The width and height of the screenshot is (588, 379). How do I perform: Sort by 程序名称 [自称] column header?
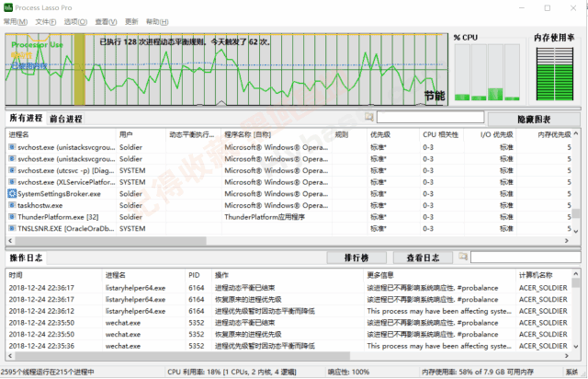(277, 134)
